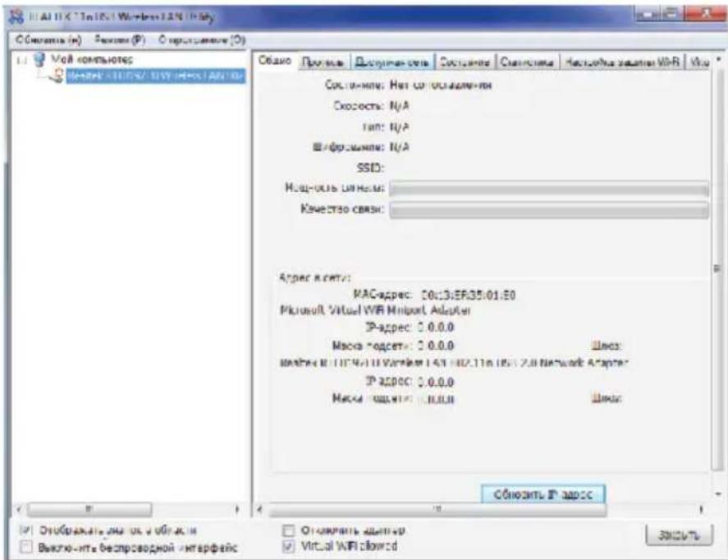
Task: Select the Realtek wireless adapter tree row
Action: click(156, 76)
